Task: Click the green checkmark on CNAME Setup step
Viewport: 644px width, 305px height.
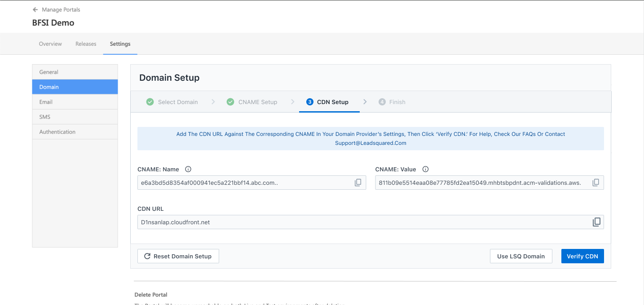Action: pos(230,102)
